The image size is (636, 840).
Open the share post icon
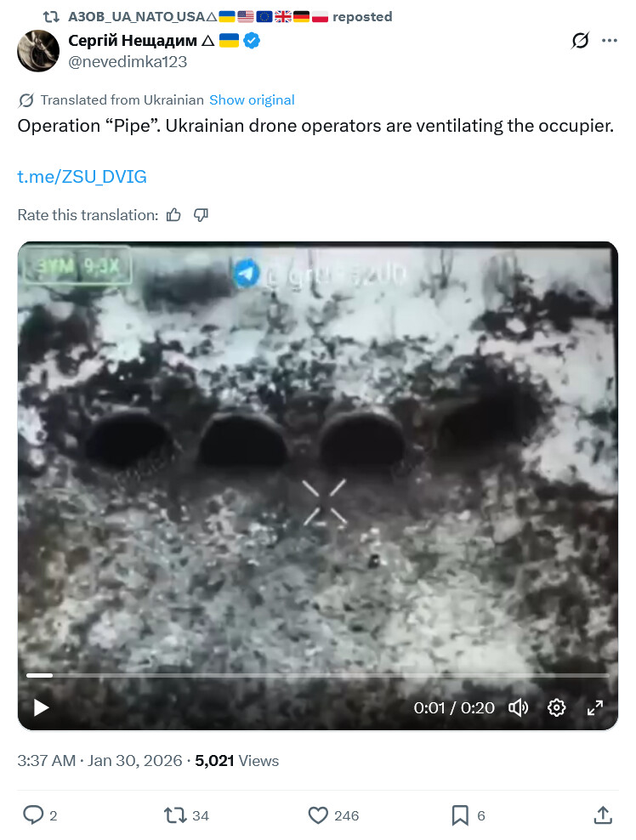coord(603,814)
